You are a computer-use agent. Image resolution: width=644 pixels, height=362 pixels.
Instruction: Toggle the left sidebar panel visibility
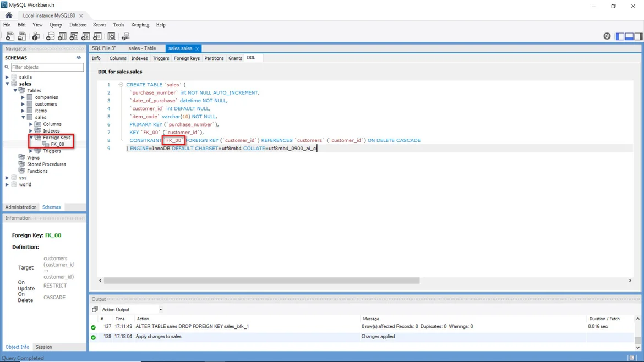click(x=620, y=36)
